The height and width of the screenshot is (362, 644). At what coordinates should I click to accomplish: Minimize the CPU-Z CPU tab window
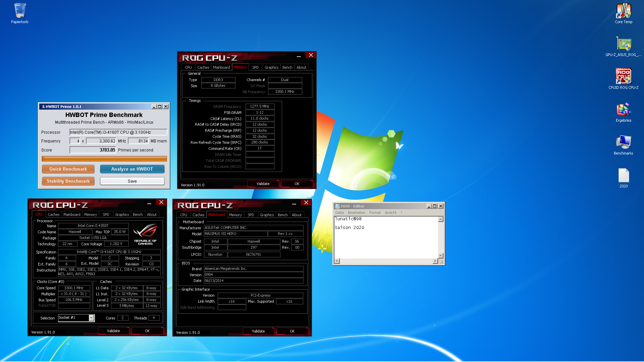tap(149, 203)
